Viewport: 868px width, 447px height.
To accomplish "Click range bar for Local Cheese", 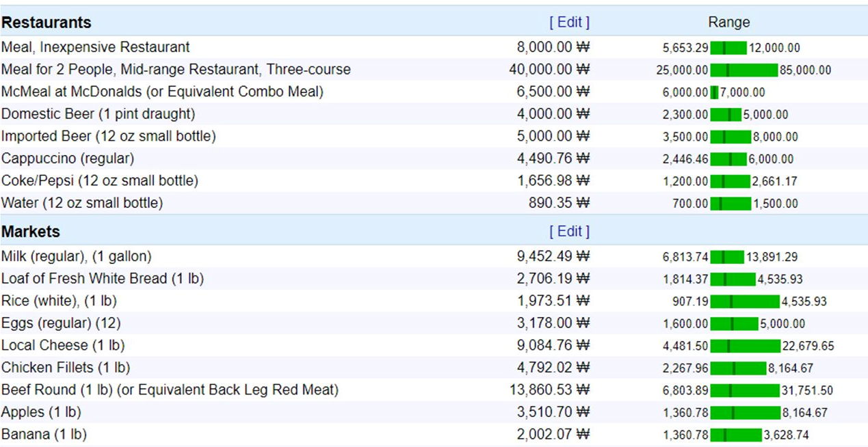I will pos(745,346).
